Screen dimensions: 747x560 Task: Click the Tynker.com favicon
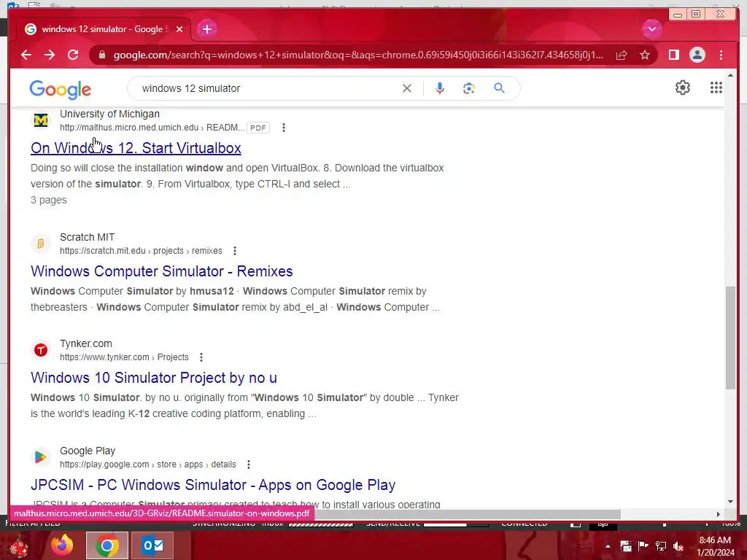pos(41,351)
